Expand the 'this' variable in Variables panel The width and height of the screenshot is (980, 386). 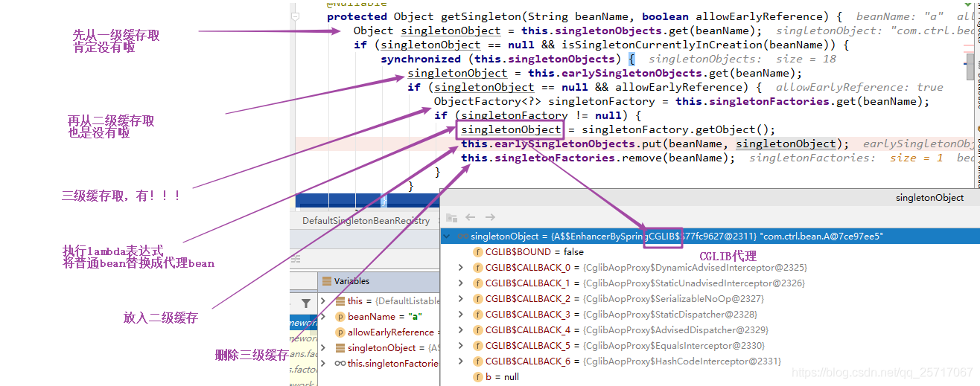(323, 301)
